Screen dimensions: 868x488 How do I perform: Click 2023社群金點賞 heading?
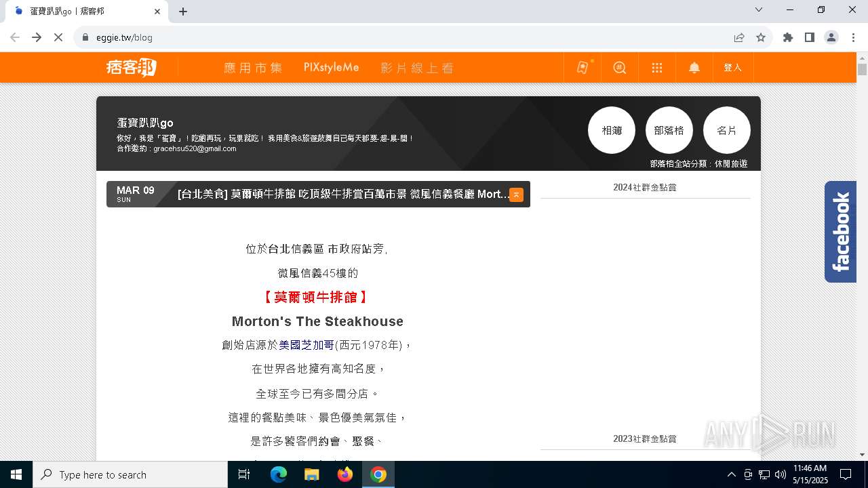tap(645, 439)
